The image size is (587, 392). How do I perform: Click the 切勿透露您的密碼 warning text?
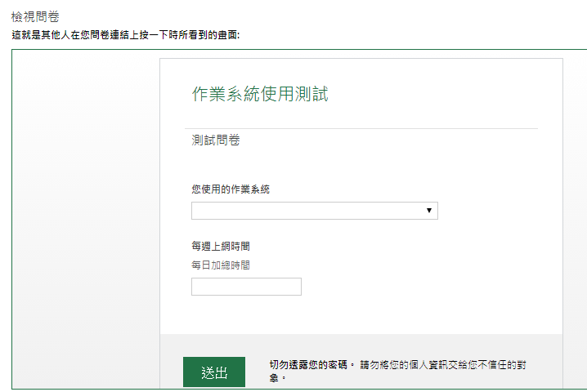pyautogui.click(x=308, y=364)
